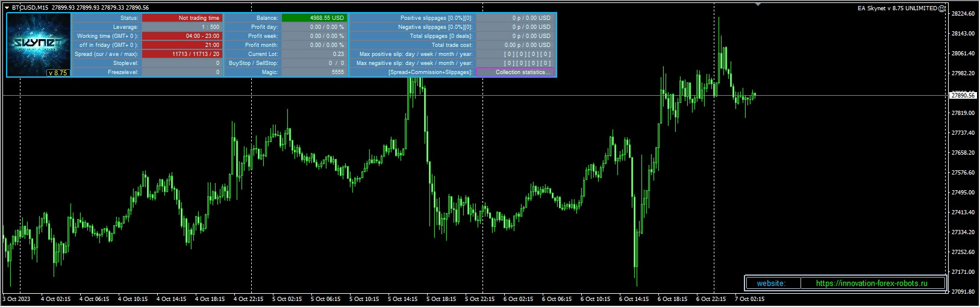Open the innovation-forex-robots.ru website link

pyautogui.click(x=872, y=283)
